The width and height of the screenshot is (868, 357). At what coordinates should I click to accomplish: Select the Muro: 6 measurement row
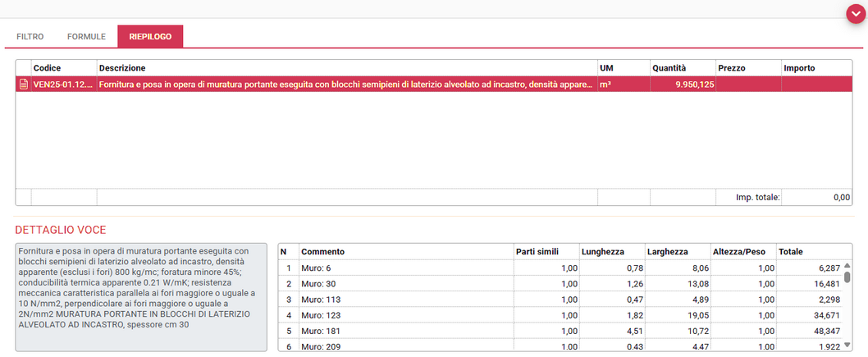point(405,268)
